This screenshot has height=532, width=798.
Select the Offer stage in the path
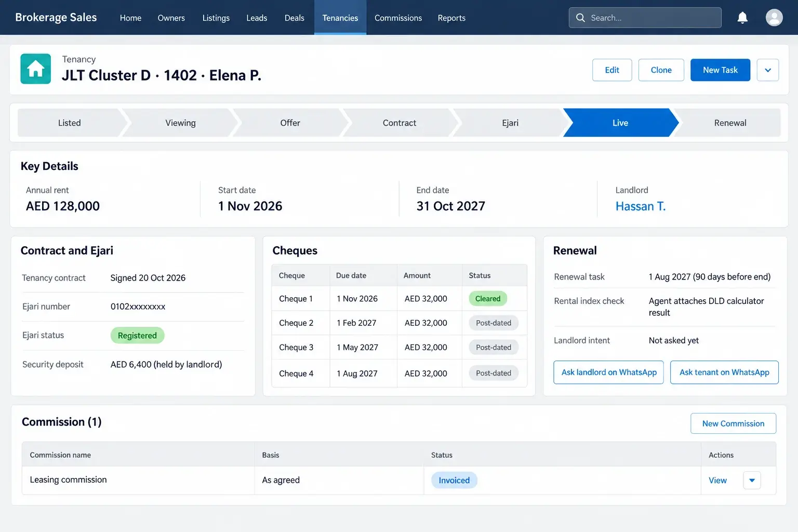(x=290, y=123)
